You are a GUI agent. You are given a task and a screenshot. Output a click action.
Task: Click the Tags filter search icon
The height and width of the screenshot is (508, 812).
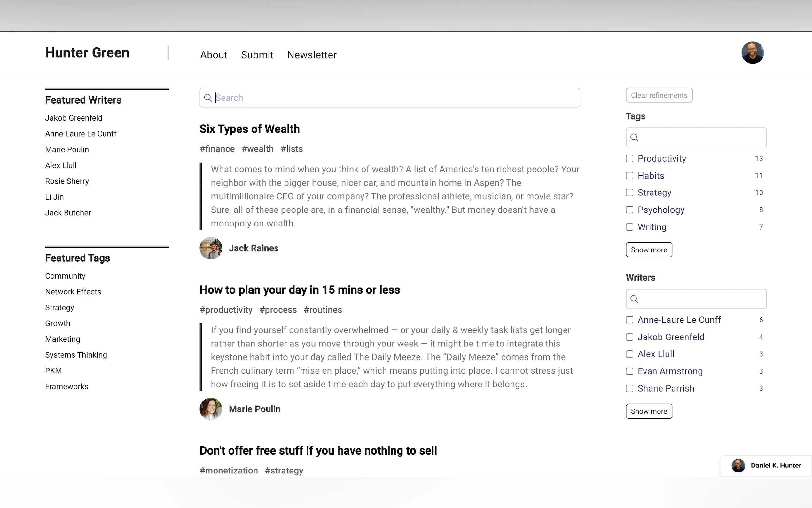(x=634, y=138)
